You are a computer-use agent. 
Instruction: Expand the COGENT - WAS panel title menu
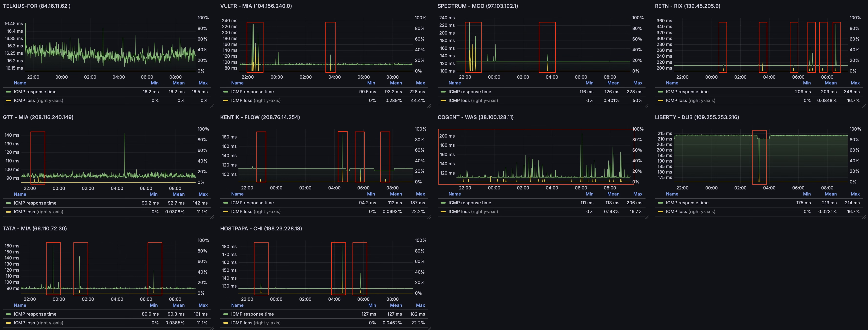[475, 117]
